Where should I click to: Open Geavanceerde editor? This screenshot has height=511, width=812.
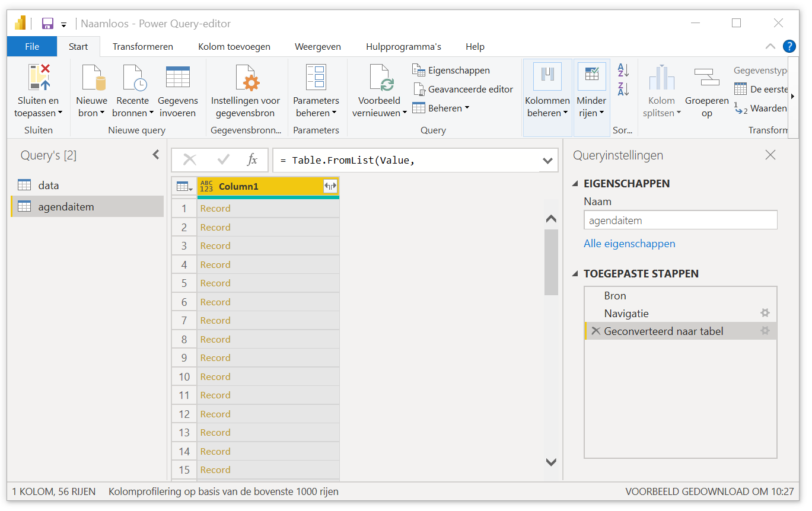(463, 90)
